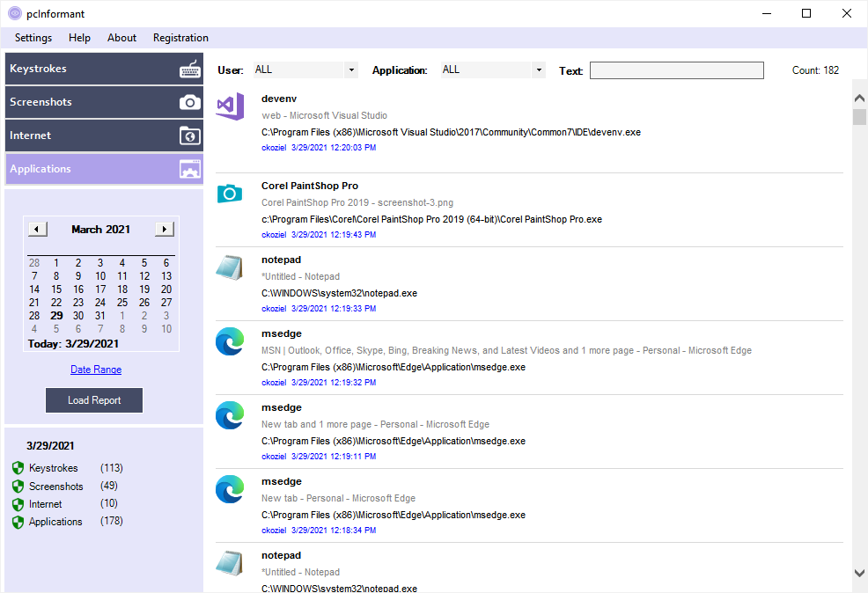
Task: Switch to the Internet tab
Action: (104, 135)
